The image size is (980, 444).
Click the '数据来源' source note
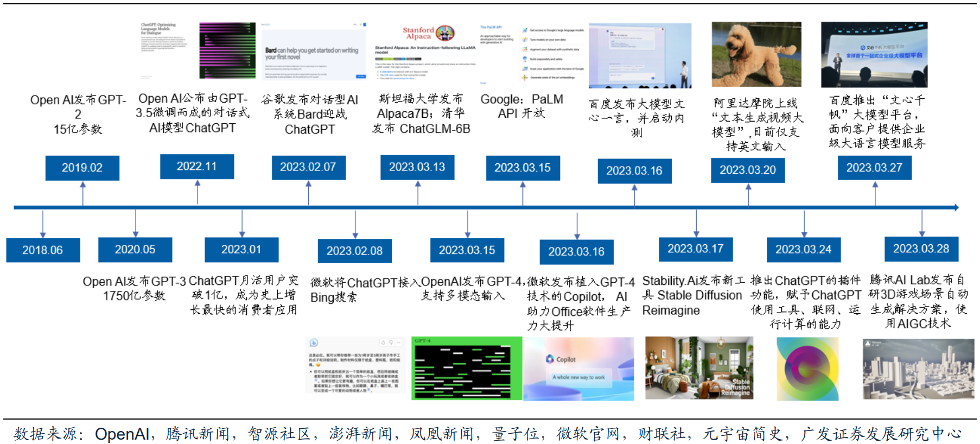[46, 434]
